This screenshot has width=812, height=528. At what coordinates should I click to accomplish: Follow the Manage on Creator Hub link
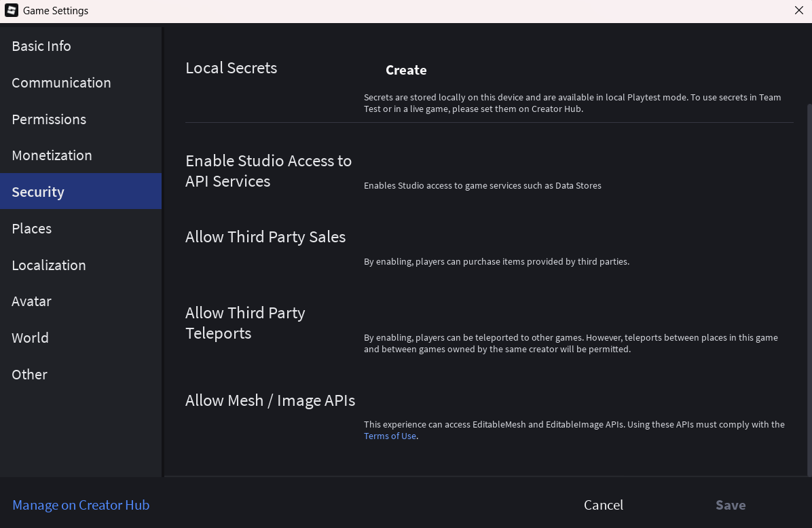coord(81,505)
